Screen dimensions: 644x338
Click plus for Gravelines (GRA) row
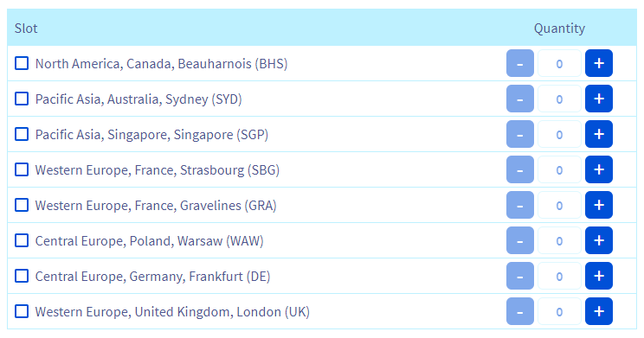click(599, 205)
